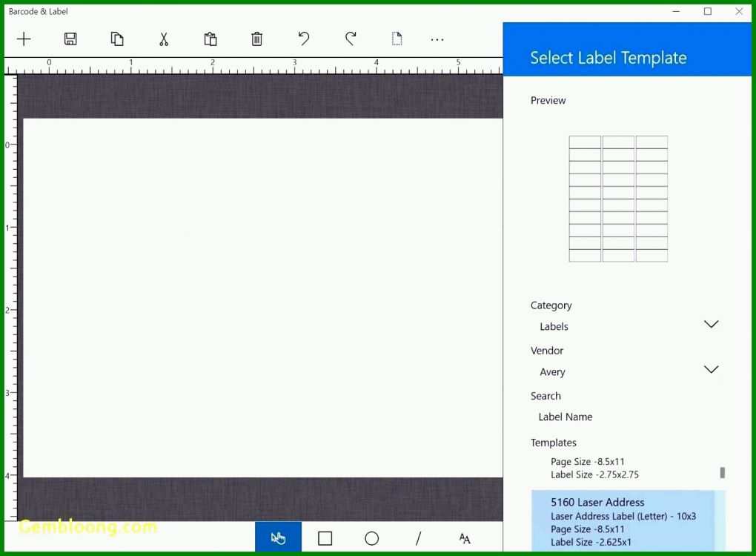Viewport: 756px width, 556px height.
Task: Click the Label Name search field
Action: coord(626,417)
